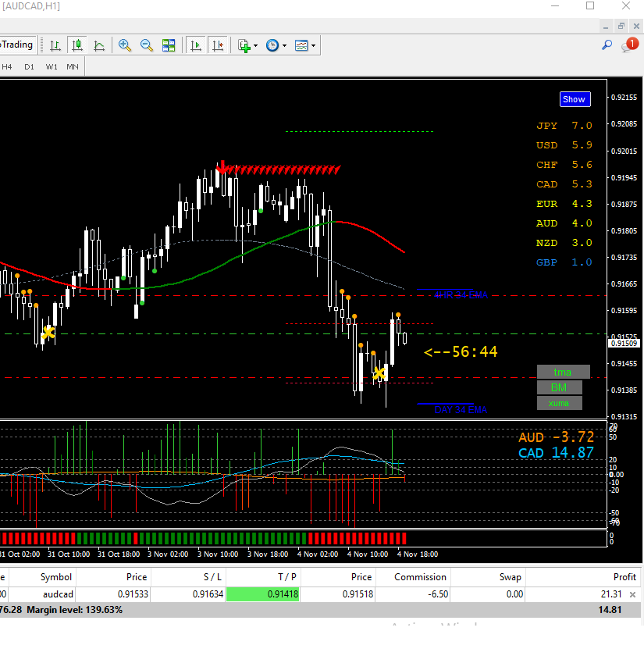
Task: Click the periods clock icon
Action: 272,45
